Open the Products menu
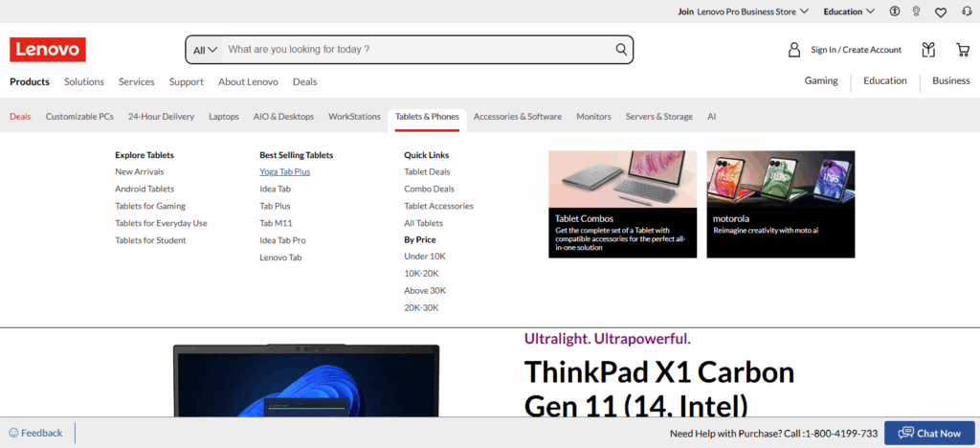This screenshot has width=980, height=448. tap(30, 82)
